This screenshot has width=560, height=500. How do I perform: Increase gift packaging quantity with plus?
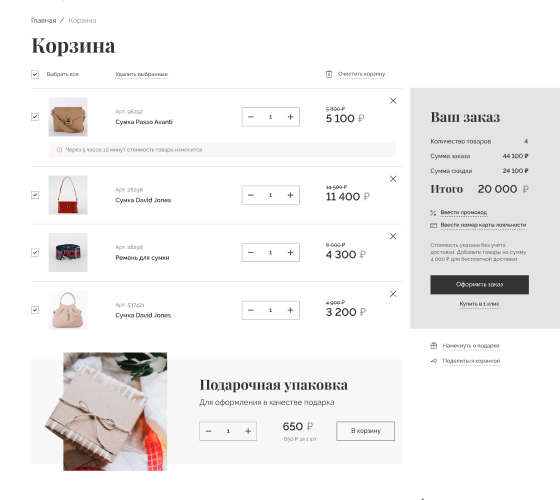(248, 431)
